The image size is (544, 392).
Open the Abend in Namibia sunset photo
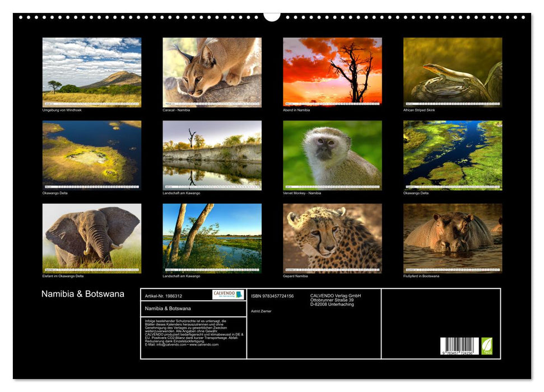[332, 72]
